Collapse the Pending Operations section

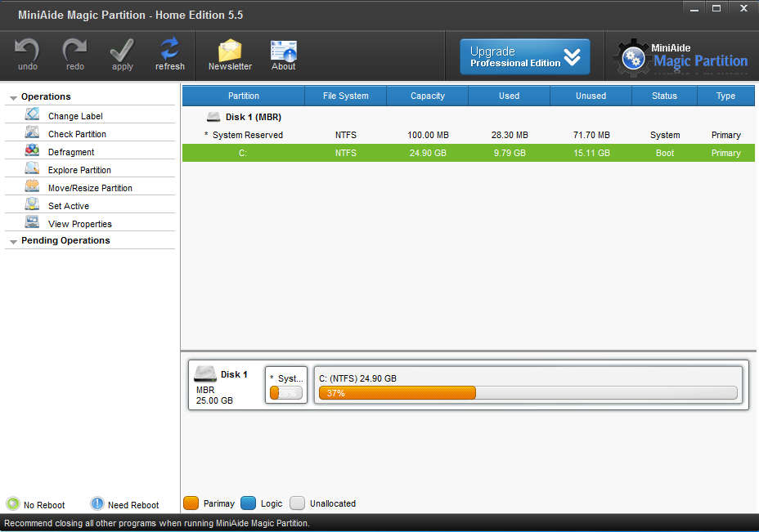(13, 241)
